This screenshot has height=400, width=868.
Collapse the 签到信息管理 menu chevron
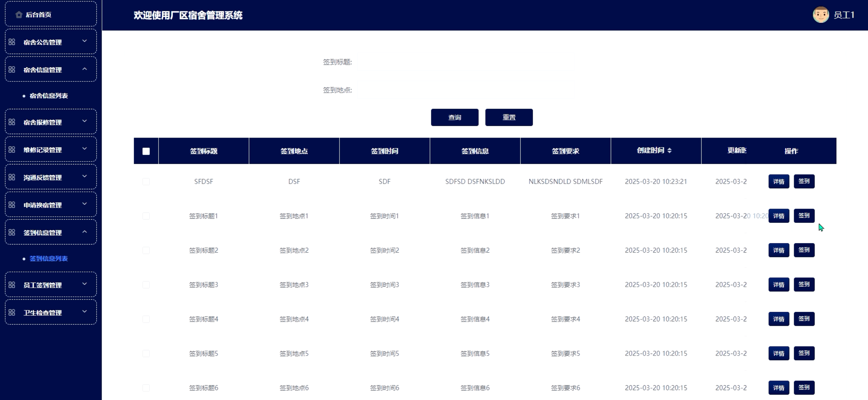[x=85, y=232]
